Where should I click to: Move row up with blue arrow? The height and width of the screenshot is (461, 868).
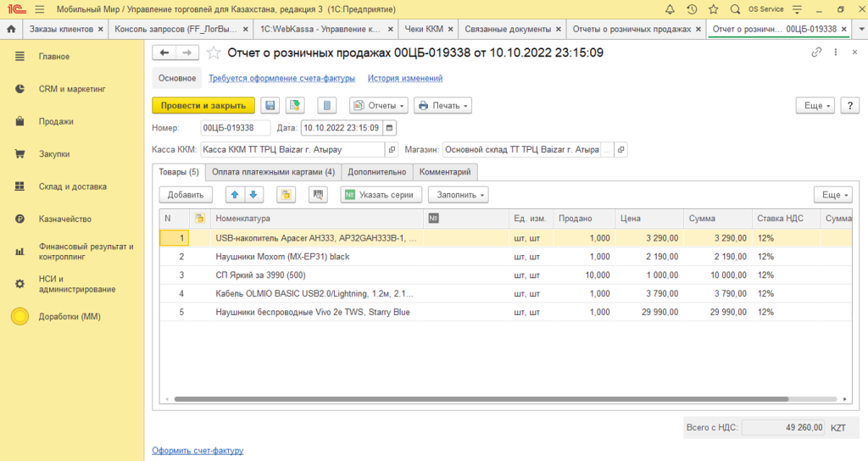(x=235, y=195)
